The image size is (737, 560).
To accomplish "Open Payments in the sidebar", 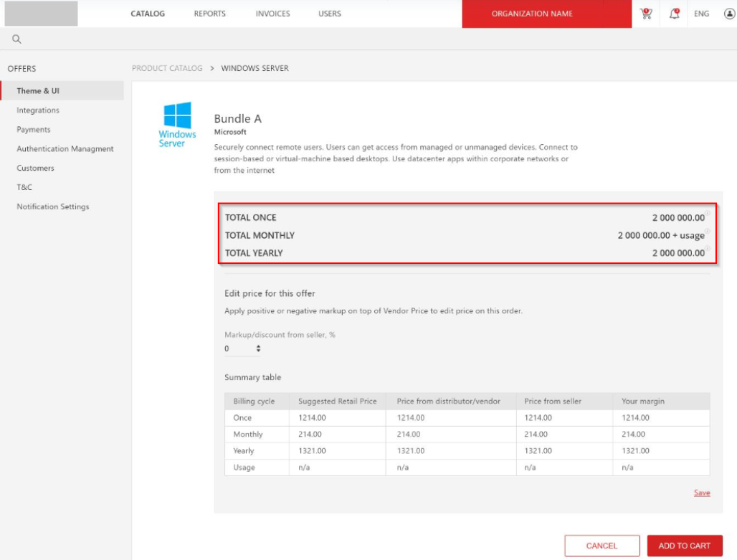I will [34, 129].
